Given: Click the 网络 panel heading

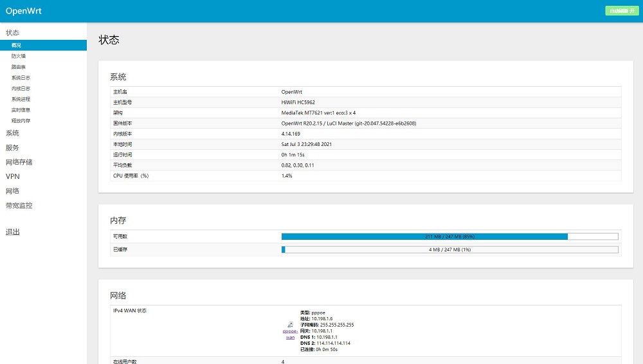Looking at the screenshot, I should [x=118, y=295].
